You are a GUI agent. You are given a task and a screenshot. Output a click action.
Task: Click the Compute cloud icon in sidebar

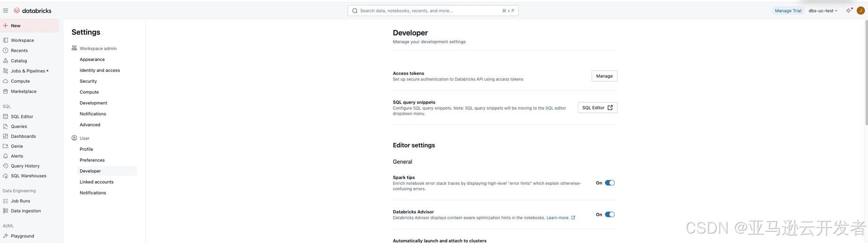(6, 81)
